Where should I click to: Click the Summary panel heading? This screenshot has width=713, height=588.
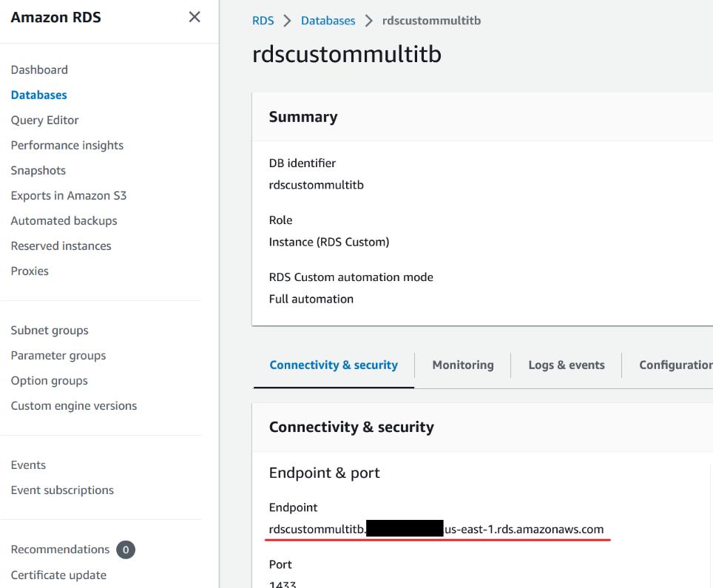tap(303, 117)
